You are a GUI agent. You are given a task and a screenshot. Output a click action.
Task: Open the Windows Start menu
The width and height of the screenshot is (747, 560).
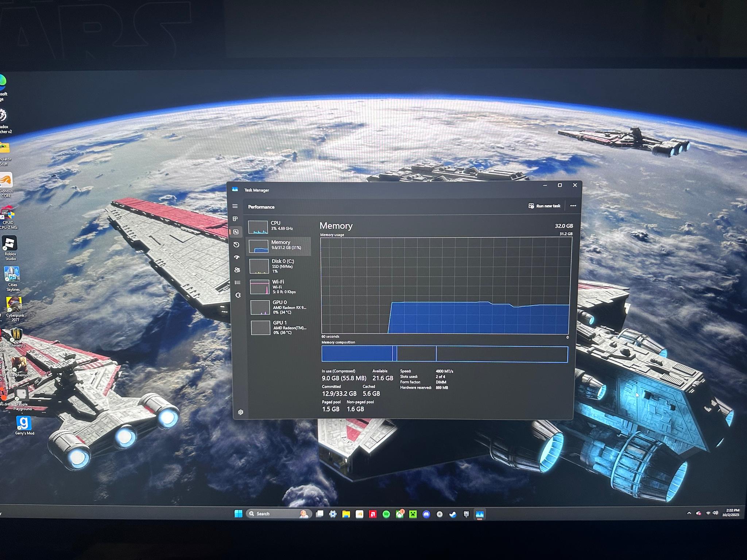[238, 514]
